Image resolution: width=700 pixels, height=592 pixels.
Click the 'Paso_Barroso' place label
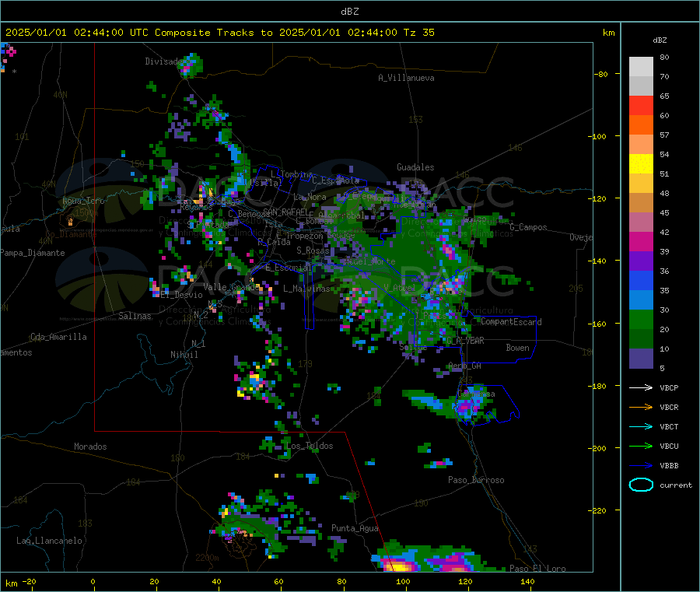tap(476, 480)
